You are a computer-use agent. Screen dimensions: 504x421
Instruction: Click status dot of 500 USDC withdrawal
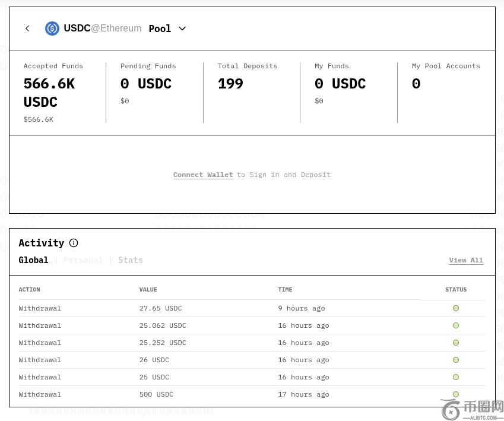456,394
